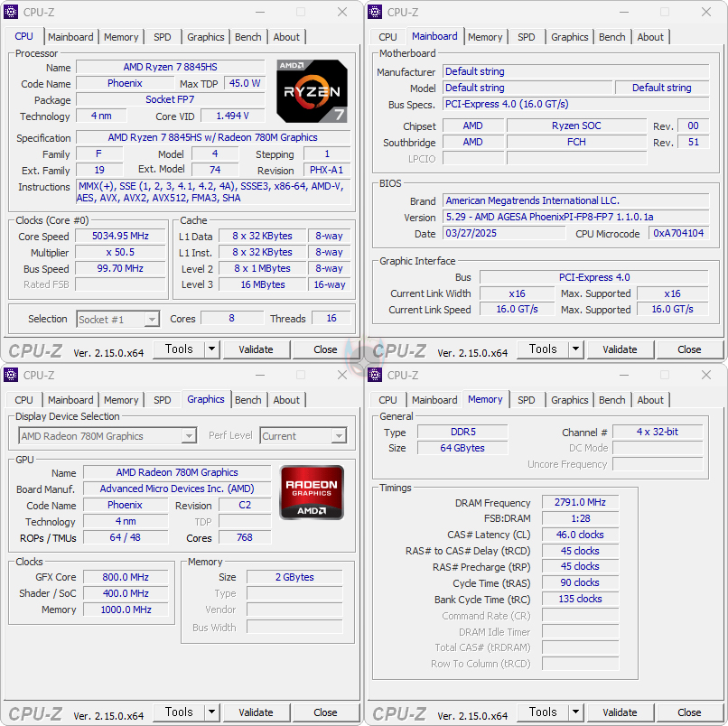Click Validate button in Memory window
The image size is (728, 726).
click(620, 712)
